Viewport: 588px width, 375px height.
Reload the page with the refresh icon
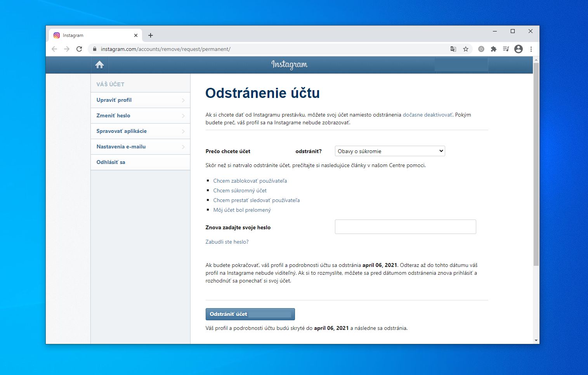click(79, 49)
